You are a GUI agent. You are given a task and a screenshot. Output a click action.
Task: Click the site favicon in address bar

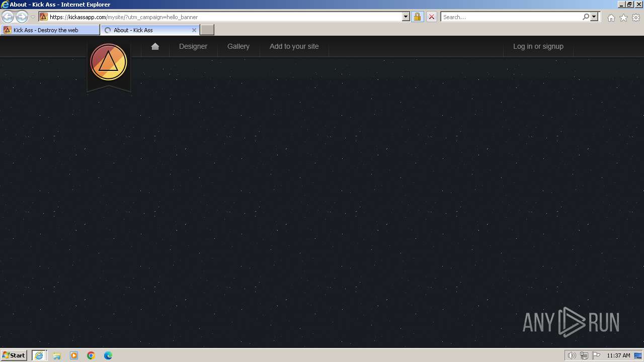pos(44,17)
